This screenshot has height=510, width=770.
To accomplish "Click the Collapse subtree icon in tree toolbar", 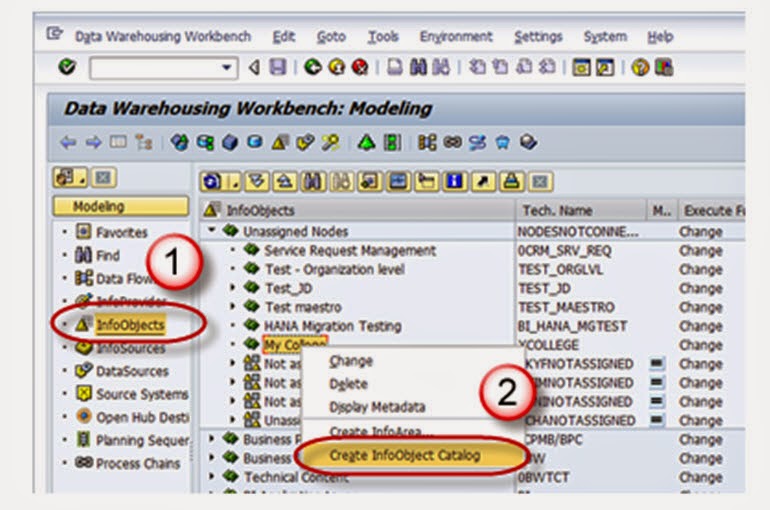I will click(285, 182).
